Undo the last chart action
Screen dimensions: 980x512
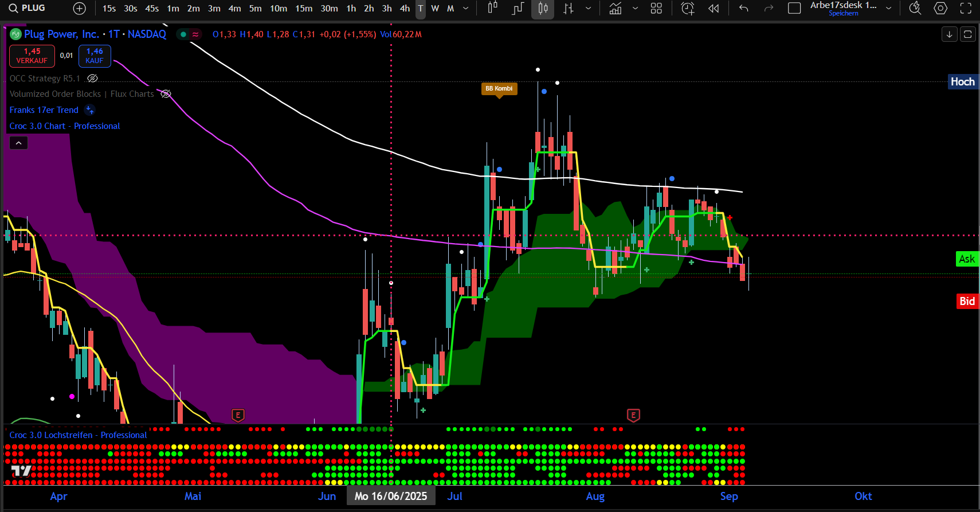[x=744, y=9]
